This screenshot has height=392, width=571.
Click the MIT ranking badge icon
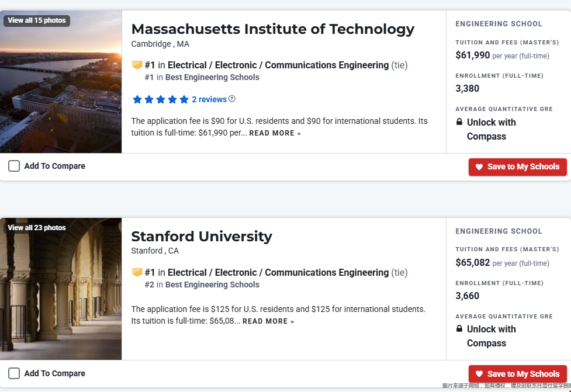click(137, 65)
